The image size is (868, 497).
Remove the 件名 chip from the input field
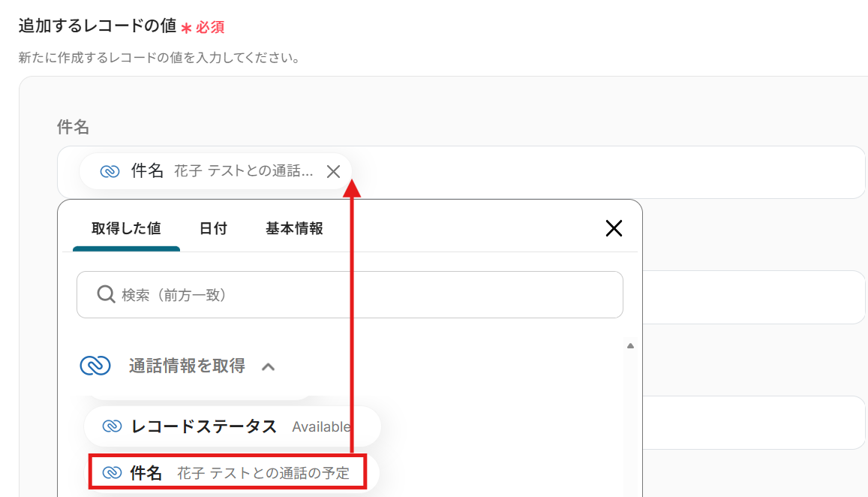click(x=333, y=172)
